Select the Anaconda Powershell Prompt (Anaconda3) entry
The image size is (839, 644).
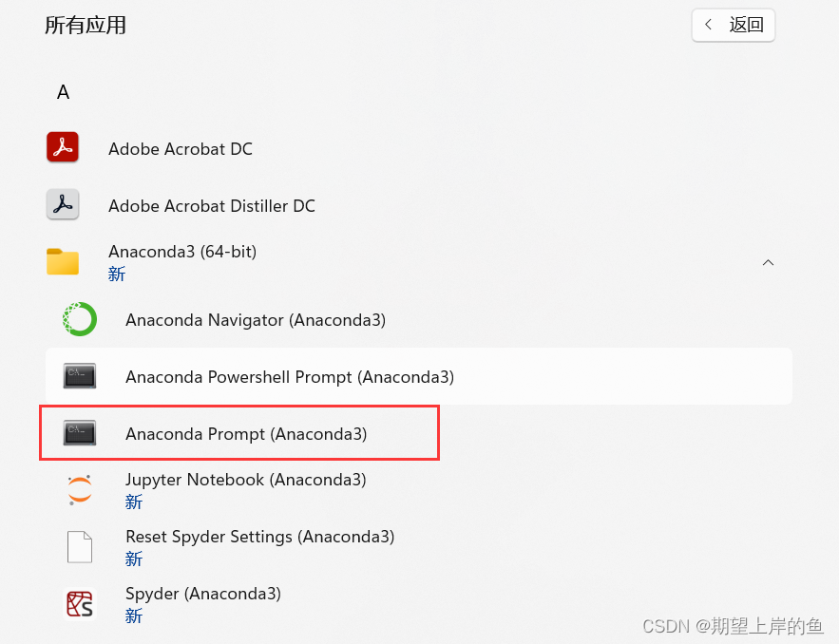[x=418, y=376]
